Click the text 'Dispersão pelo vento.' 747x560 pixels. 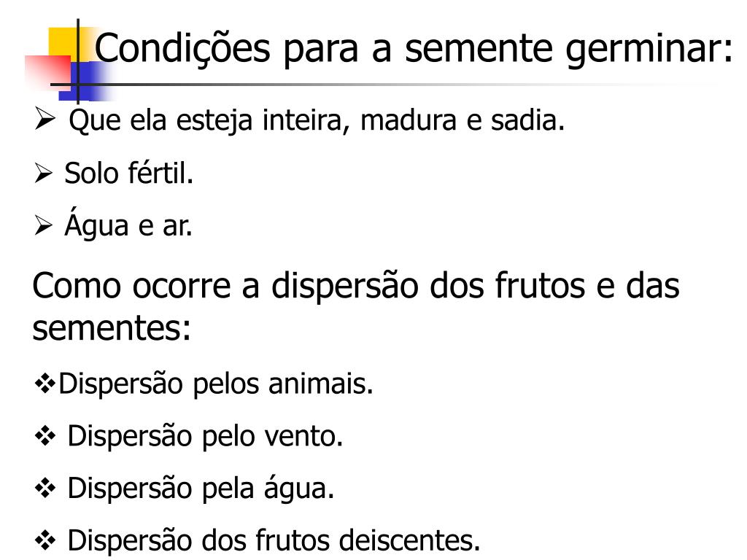pyautogui.click(x=205, y=437)
